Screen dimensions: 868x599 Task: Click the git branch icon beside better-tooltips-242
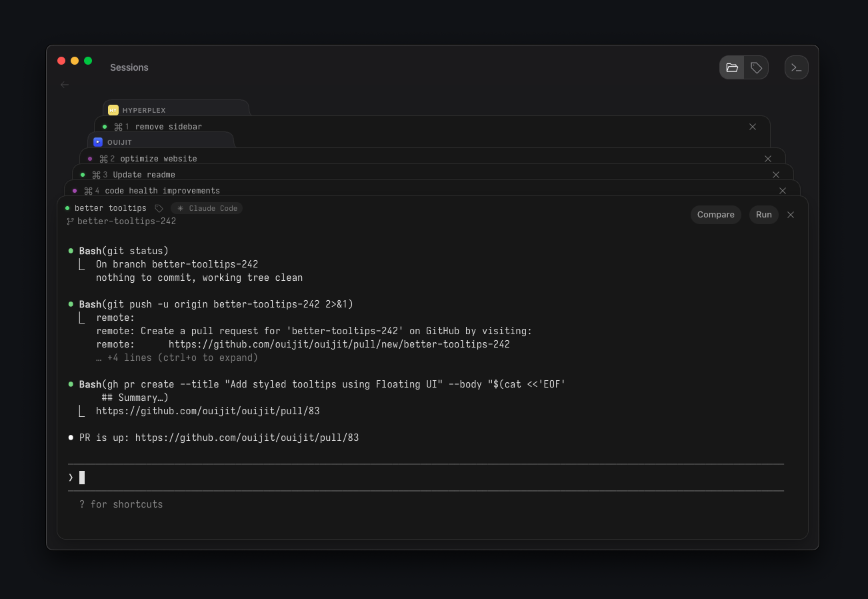point(70,221)
